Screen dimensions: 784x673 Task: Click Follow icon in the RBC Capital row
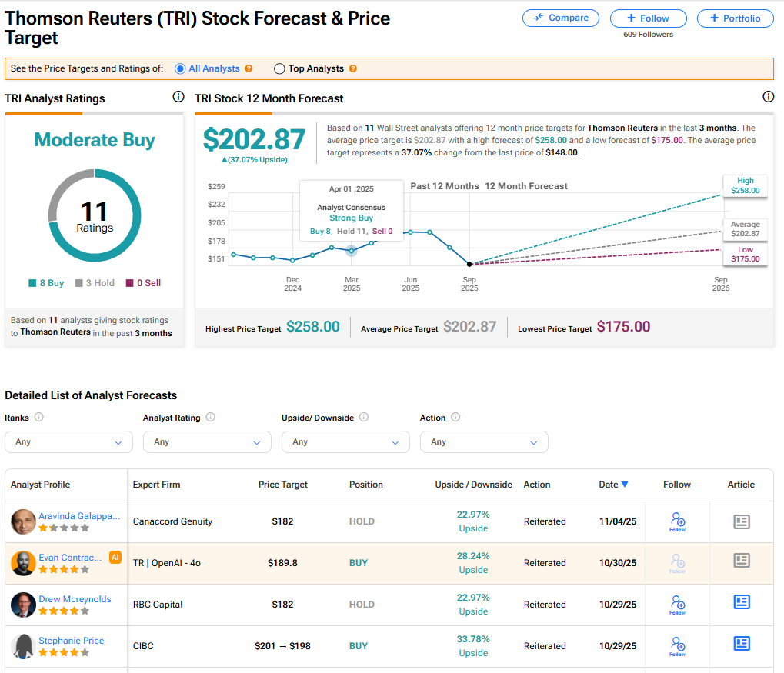point(677,605)
